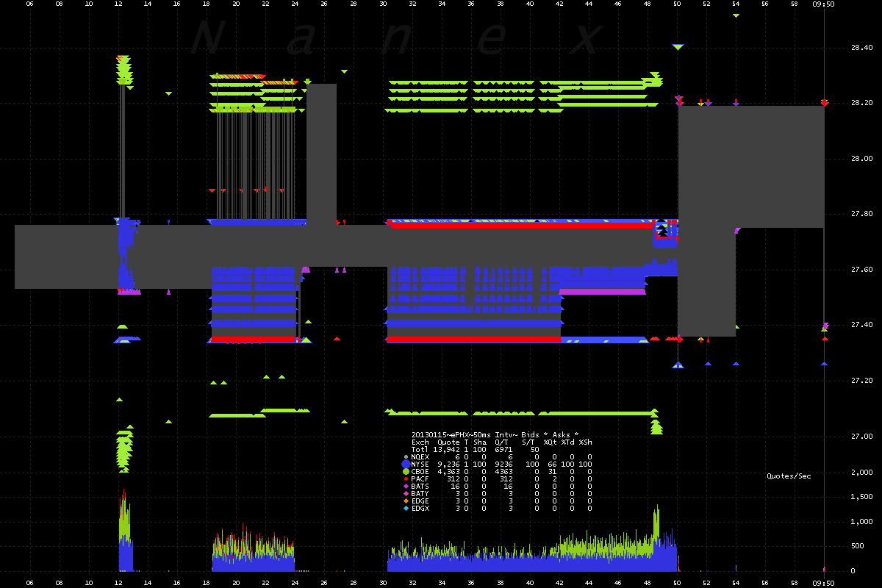This screenshot has width=882, height=588.
Task: Click the gray NQEX legend dot
Action: coord(406,457)
